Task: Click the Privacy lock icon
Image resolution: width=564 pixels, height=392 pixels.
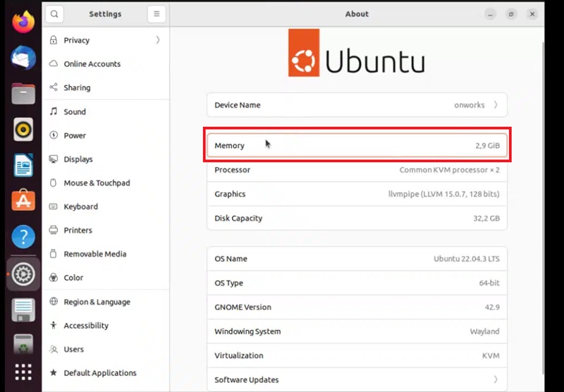Action: (54, 40)
